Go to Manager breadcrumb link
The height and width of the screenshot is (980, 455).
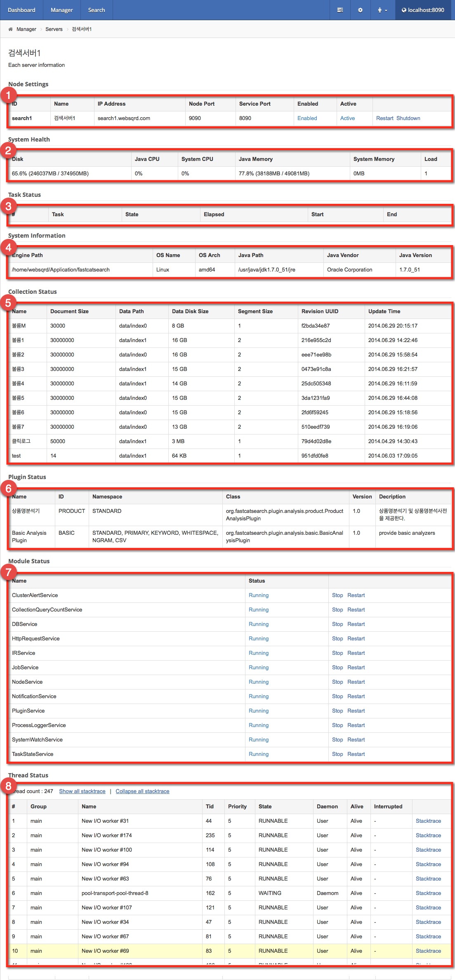26,29
